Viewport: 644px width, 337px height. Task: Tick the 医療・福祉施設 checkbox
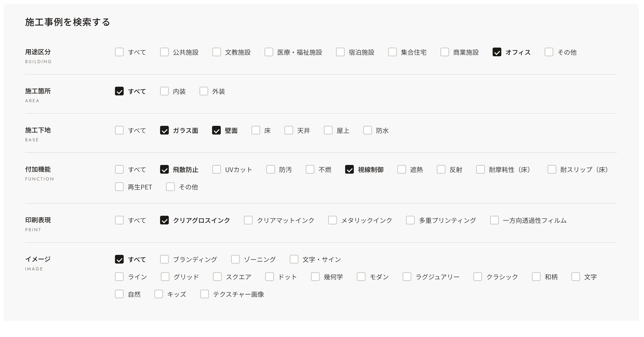tap(269, 52)
